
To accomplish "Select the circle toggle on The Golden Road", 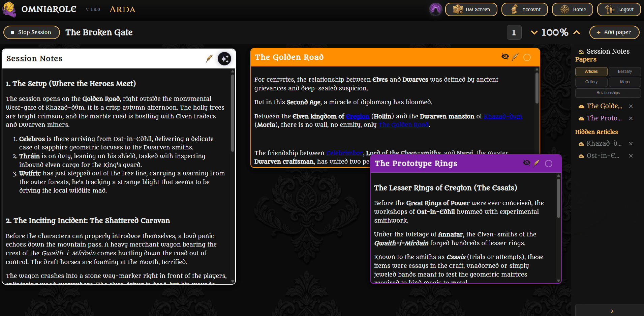I will [527, 57].
